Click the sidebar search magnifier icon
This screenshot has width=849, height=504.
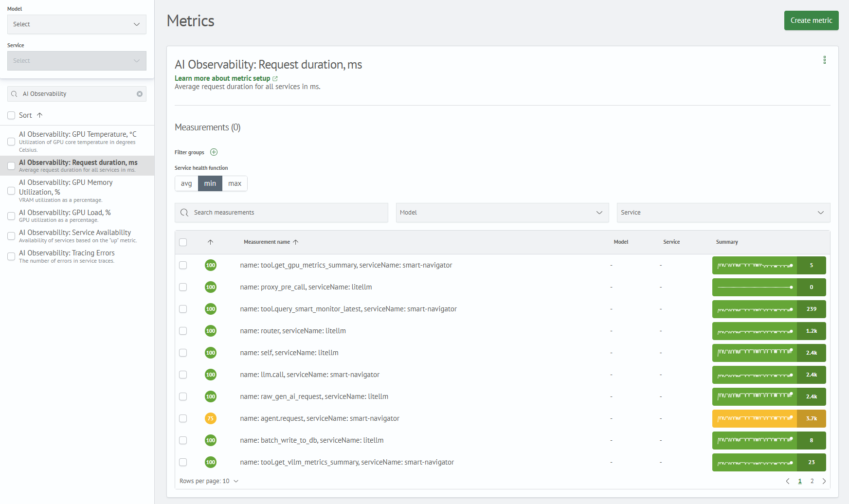click(x=14, y=94)
